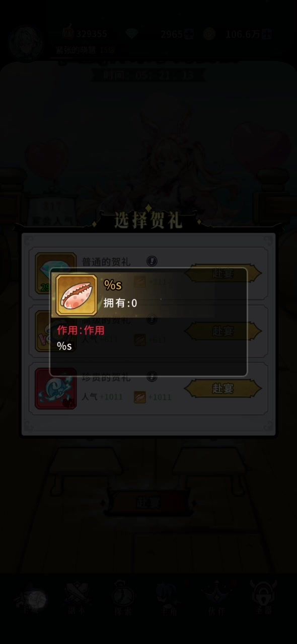297x644 pixels.
Task: Tap the red gift icon for 珍贵的贺礼
Action: [55, 388]
